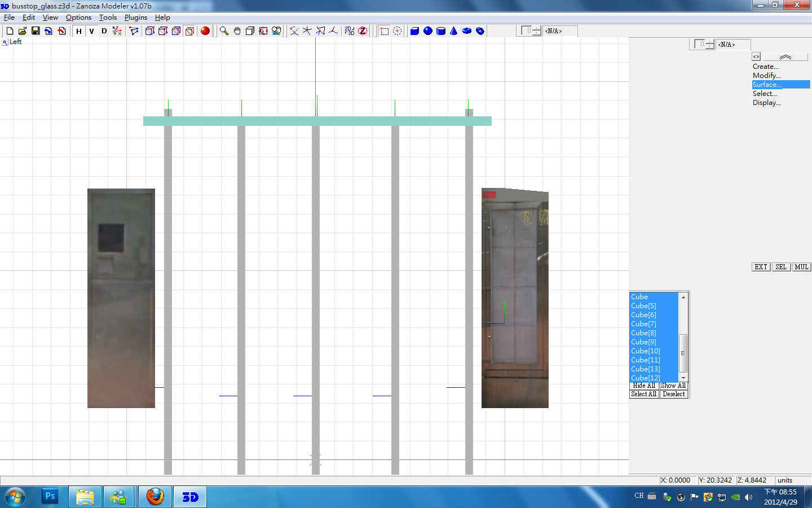Create a cone primitive from toolbar

click(x=454, y=31)
